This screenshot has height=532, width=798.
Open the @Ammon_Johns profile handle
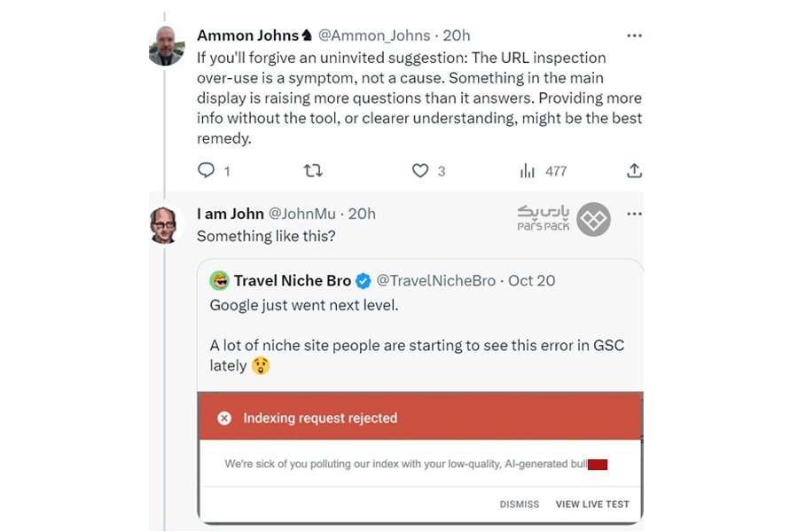click(373, 35)
